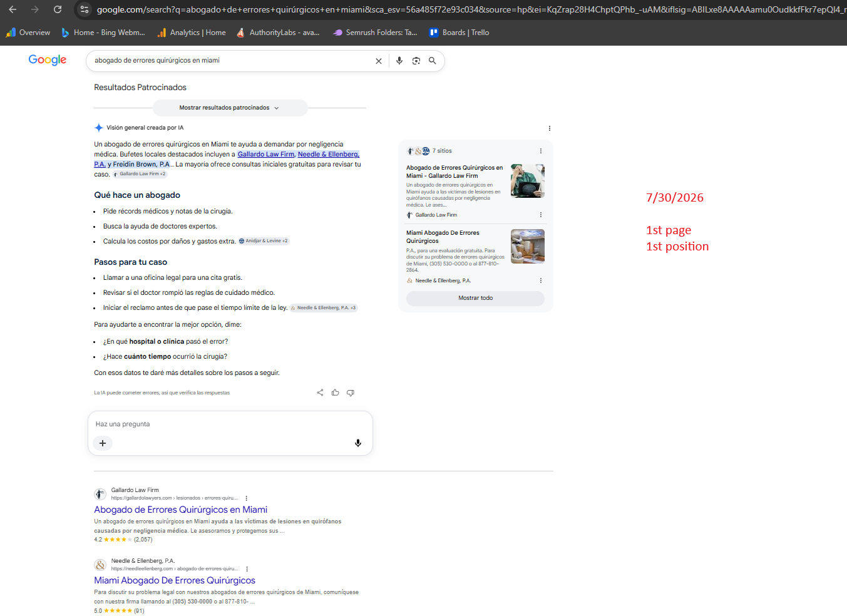The height and width of the screenshot is (616, 847).
Task: Click 7 sitios label
Action: 442,151
